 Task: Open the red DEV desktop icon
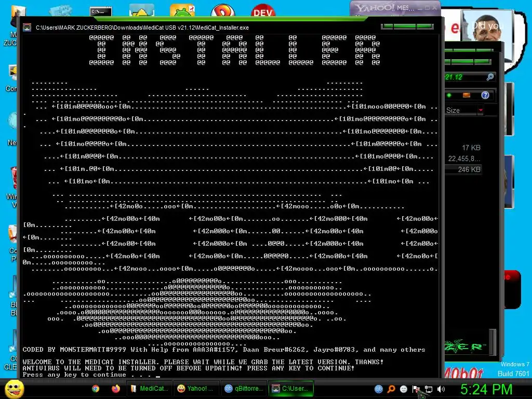click(x=263, y=10)
